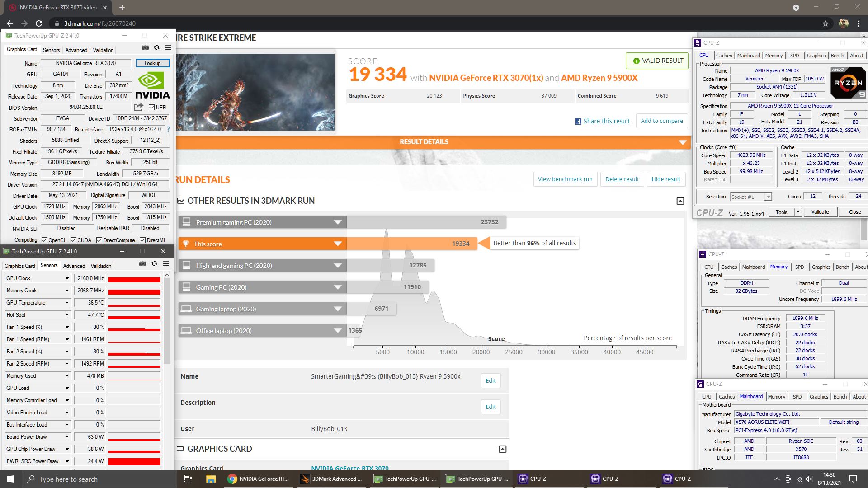Click Edit next to result Name
The image size is (868, 488).
pyautogui.click(x=491, y=381)
